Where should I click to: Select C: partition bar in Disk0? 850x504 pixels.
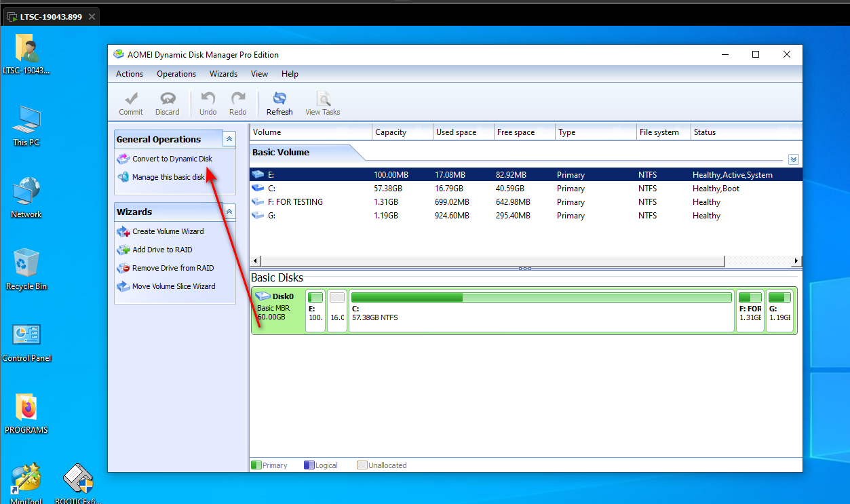541,311
